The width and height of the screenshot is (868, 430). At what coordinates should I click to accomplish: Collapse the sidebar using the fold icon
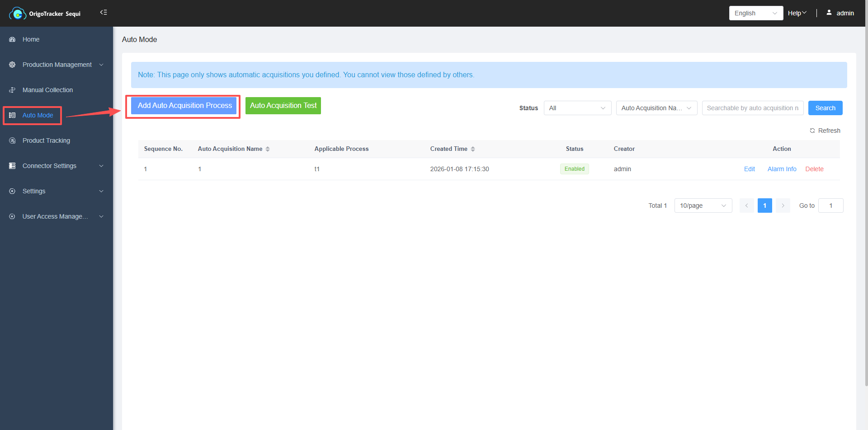tap(104, 13)
